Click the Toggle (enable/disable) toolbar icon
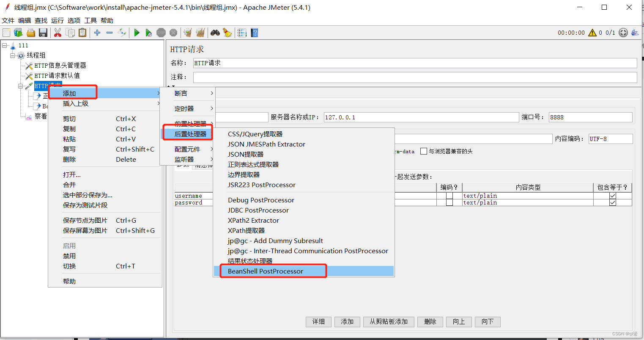This screenshot has height=340, width=644. coord(122,33)
